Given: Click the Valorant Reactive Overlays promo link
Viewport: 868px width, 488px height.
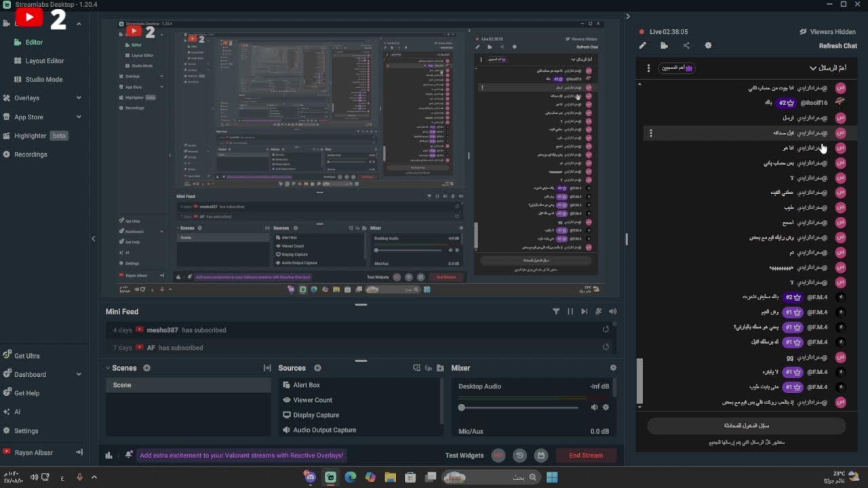Looking at the screenshot, I should [x=241, y=455].
